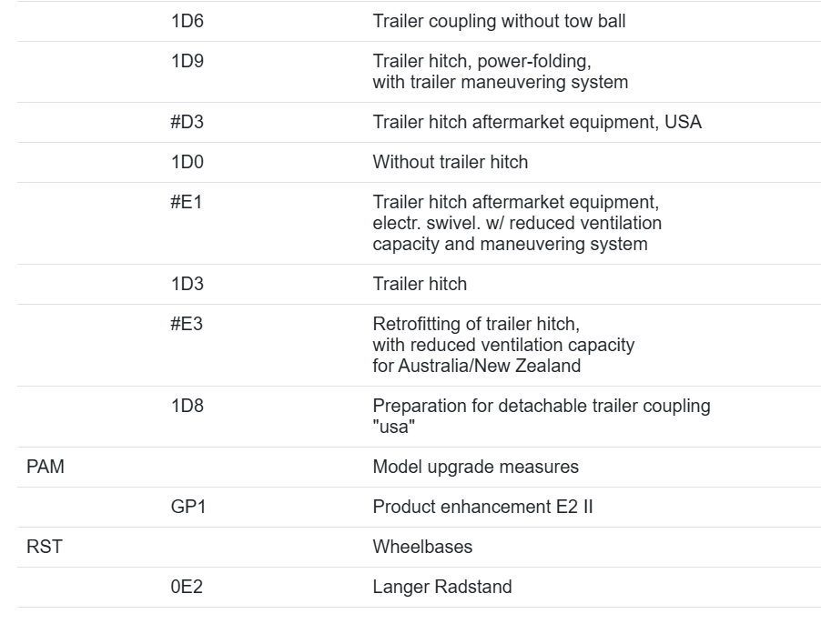Select the PAM family row label

(x=46, y=467)
